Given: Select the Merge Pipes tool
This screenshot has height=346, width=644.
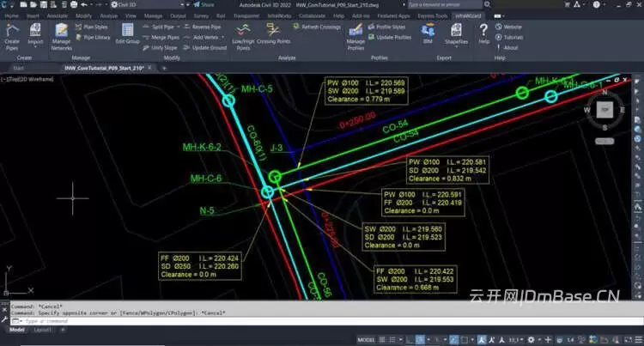Looking at the screenshot, I should (161, 38).
